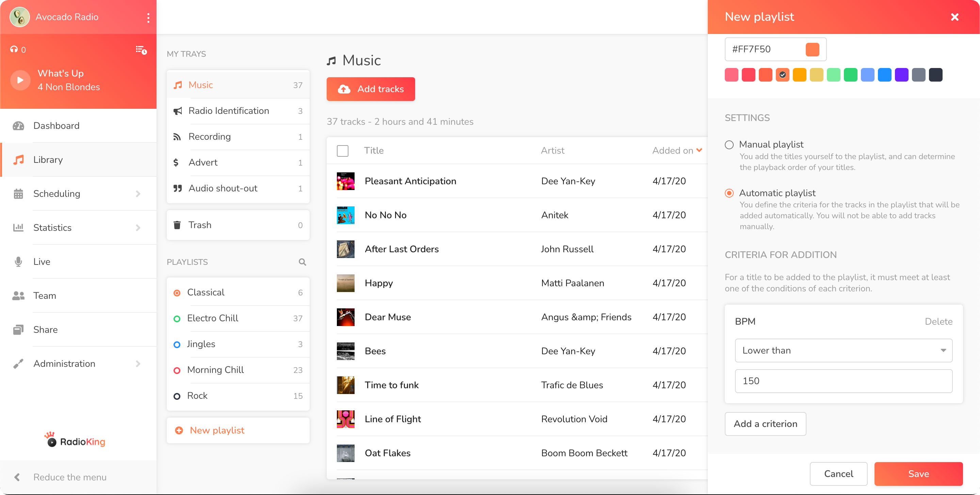The width and height of the screenshot is (980, 495).
Task: Expand the Administration submenu chevron
Action: [138, 363]
